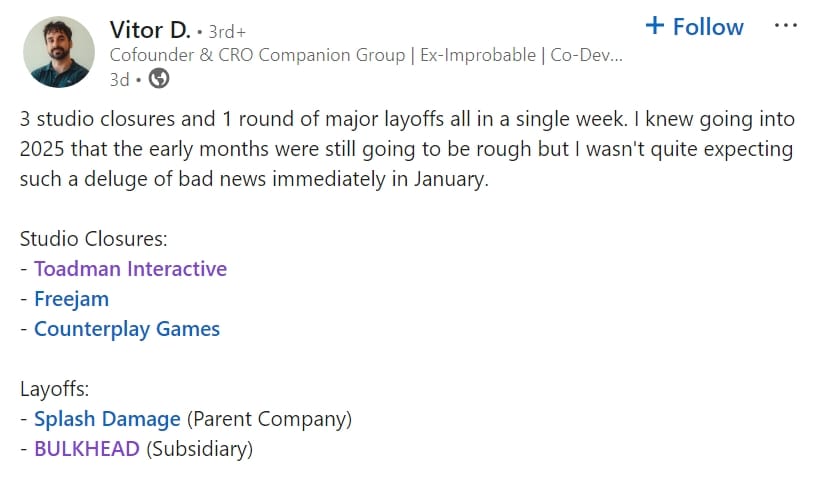Viewport: 817px width, 479px height.
Task: Click the plus icon beside Follow
Action: pos(655,26)
